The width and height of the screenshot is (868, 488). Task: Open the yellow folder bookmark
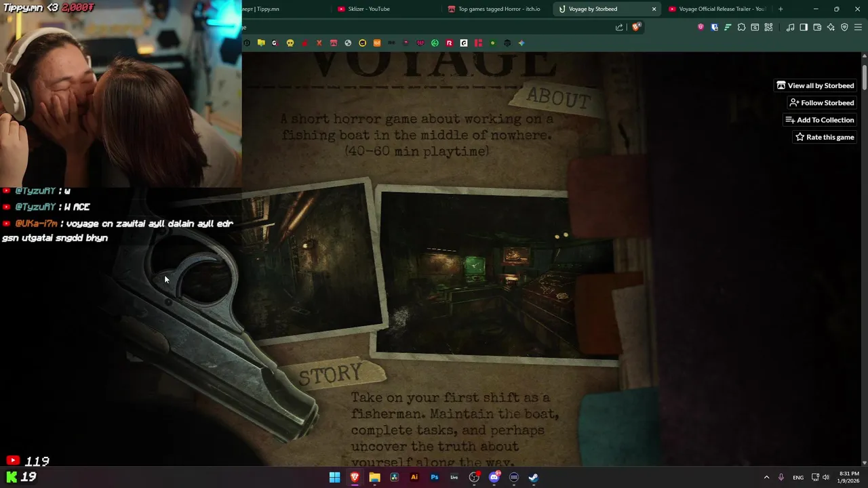tap(261, 43)
